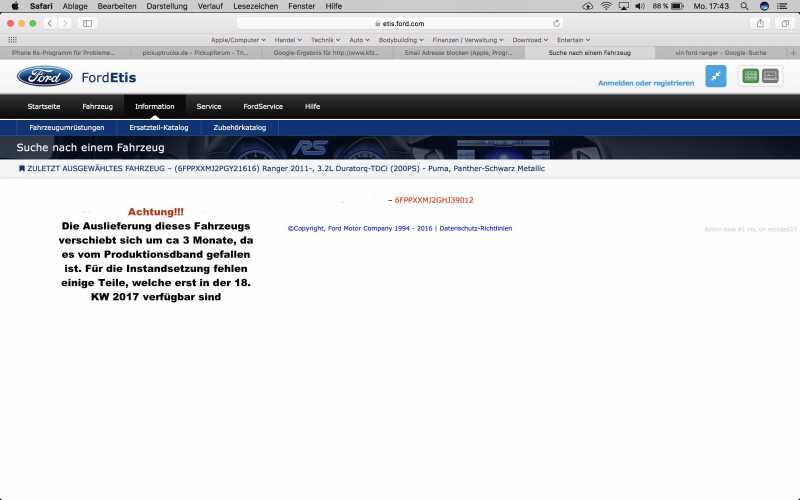
Task: Open the Wi-Fi status menu
Action: (606, 6)
